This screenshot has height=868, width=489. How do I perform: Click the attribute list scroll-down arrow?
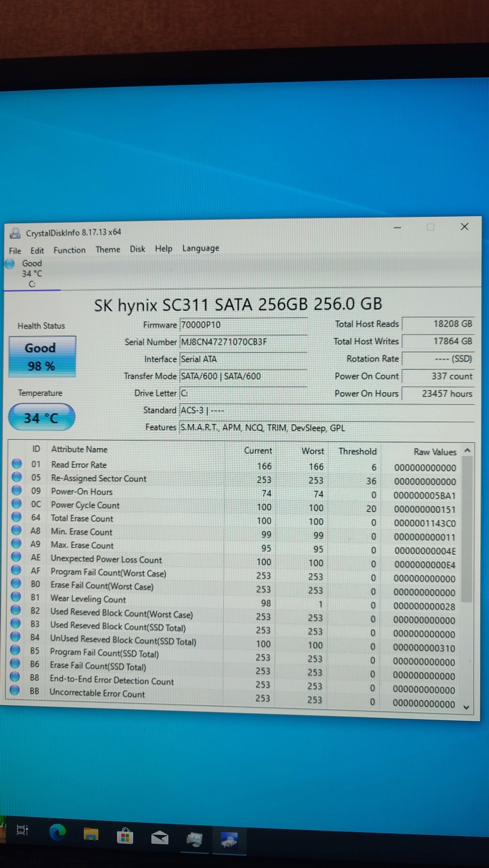click(466, 707)
